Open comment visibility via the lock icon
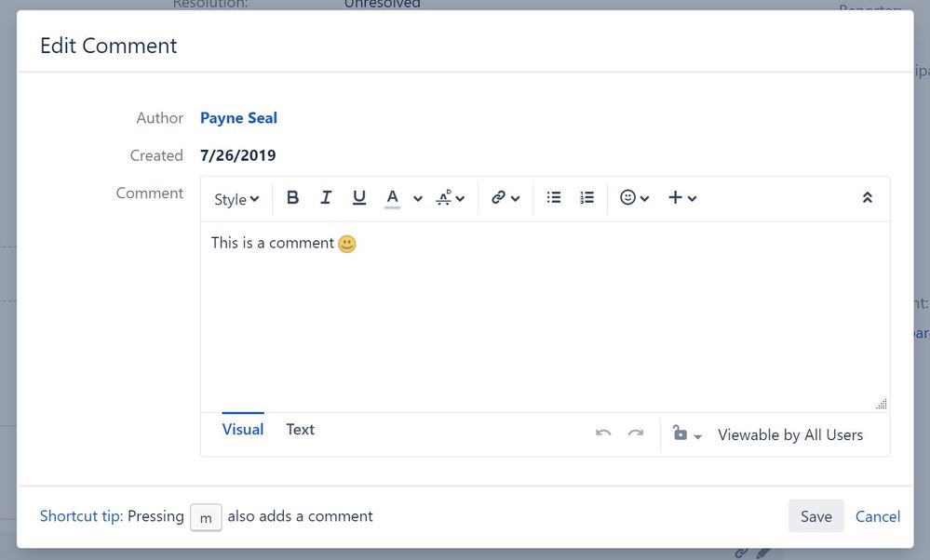Viewport: 930px width, 560px height. (x=682, y=434)
